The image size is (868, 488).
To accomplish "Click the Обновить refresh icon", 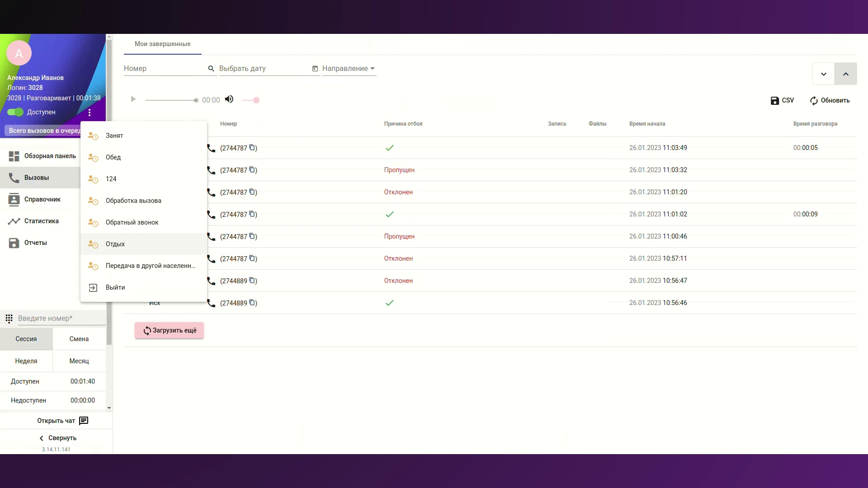I will pos(814,100).
